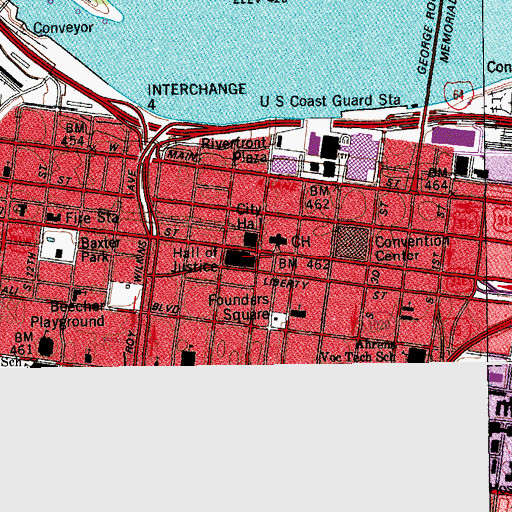This screenshot has height=512, width=512.
Task: Click the BM 462 label below CH
Action: 304,265
